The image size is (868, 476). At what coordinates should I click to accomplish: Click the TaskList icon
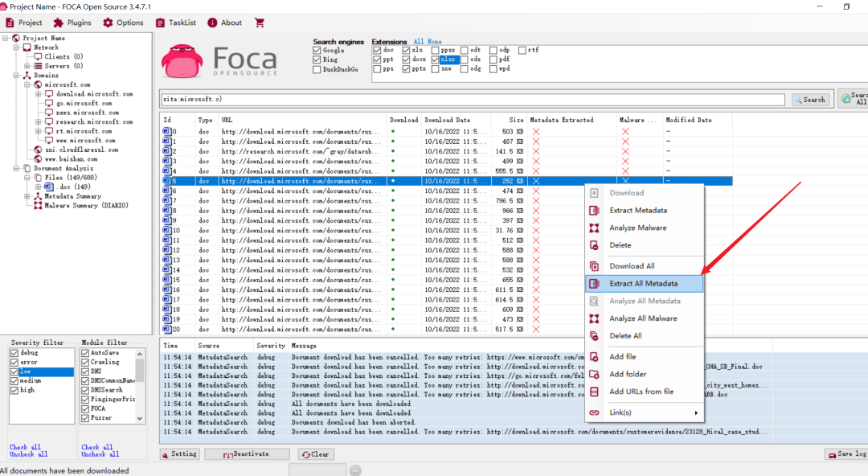pyautogui.click(x=160, y=23)
